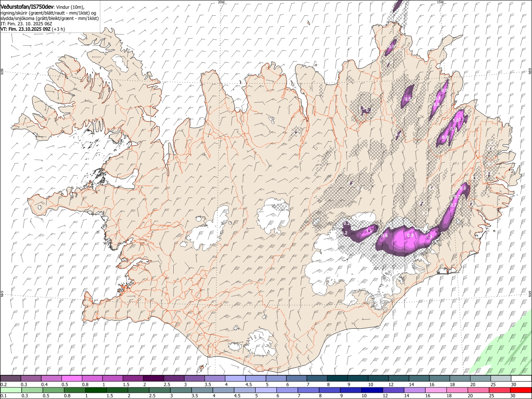The width and height of the screenshot is (532, 399).
Task: Select the bottom-scale swatch between 2 and 2.5
Action: [138, 390]
